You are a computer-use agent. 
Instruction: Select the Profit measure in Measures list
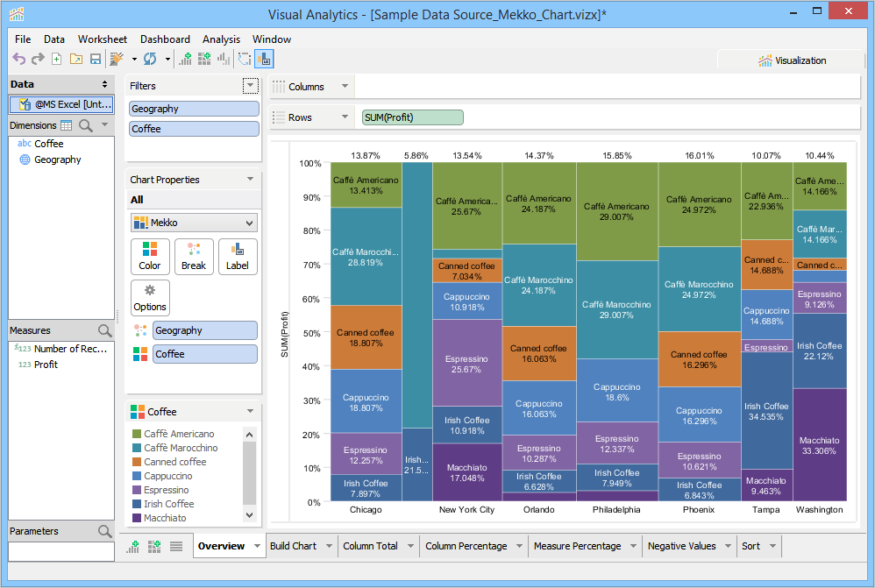click(46, 365)
